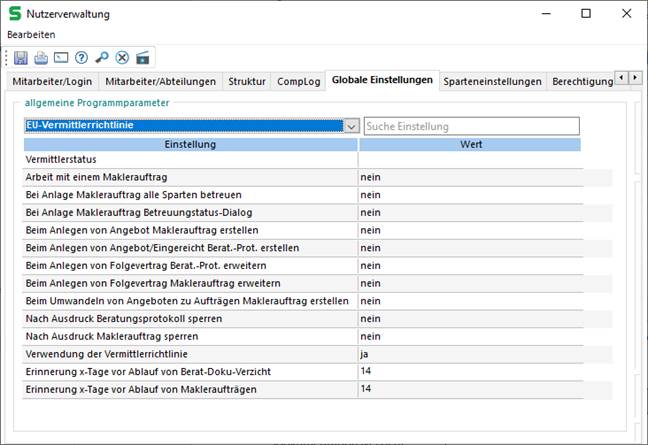Click the green S application icon

pyautogui.click(x=15, y=14)
